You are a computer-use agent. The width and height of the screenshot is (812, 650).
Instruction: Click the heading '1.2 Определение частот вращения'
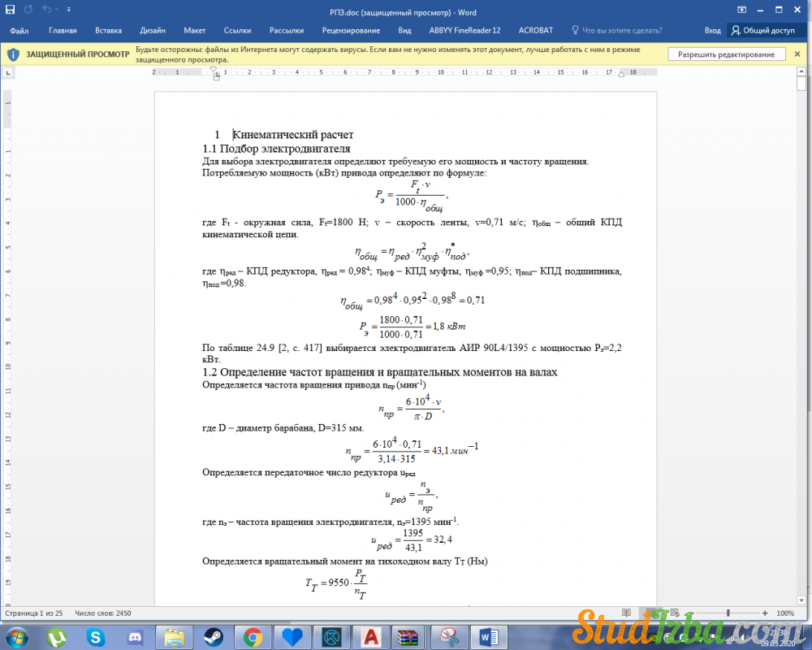(379, 372)
